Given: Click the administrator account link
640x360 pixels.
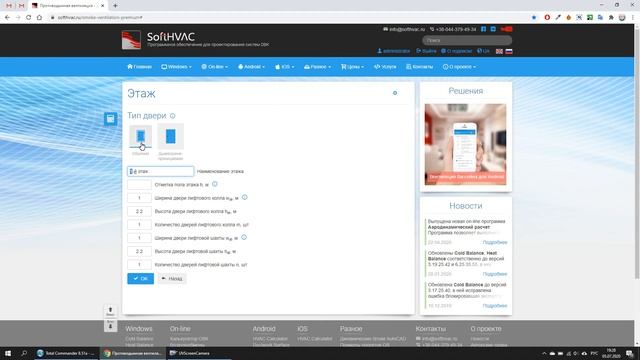Looking at the screenshot, I should pos(393,51).
